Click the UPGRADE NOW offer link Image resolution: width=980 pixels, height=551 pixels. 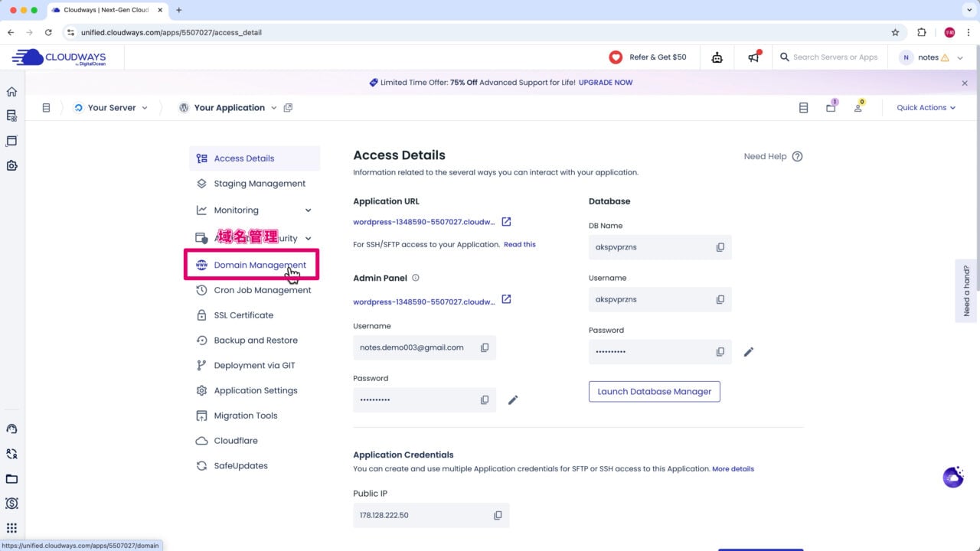(x=606, y=82)
